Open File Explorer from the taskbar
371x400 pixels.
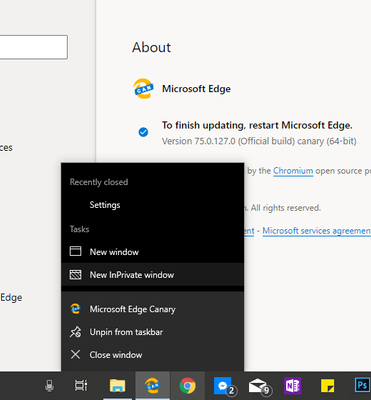(x=117, y=386)
